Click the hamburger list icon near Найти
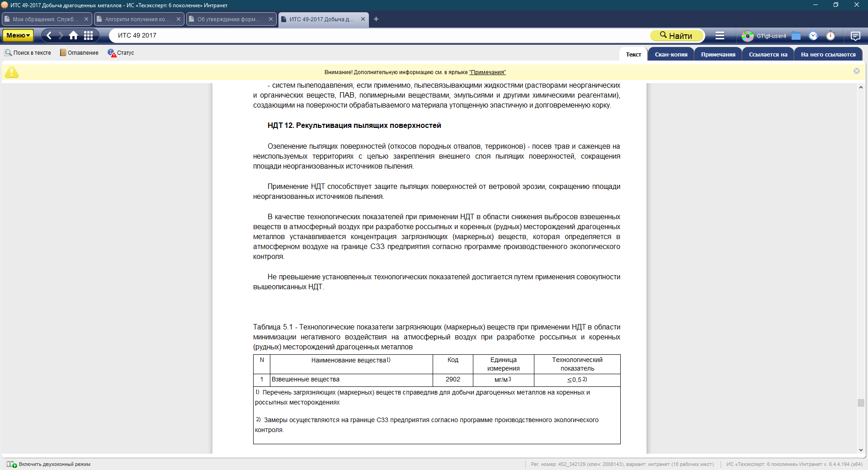The image size is (868, 470). point(720,36)
